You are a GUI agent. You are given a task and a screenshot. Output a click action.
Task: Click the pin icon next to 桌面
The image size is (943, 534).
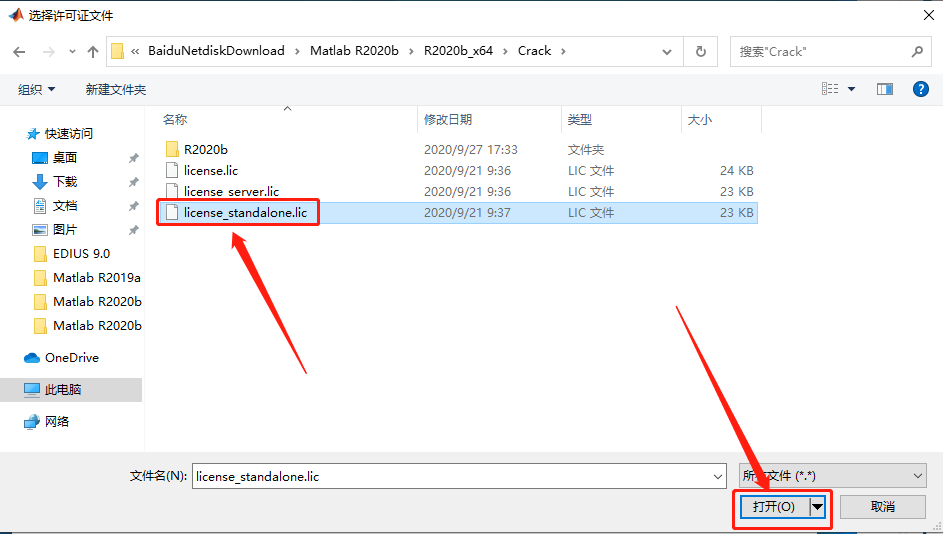[x=134, y=158]
